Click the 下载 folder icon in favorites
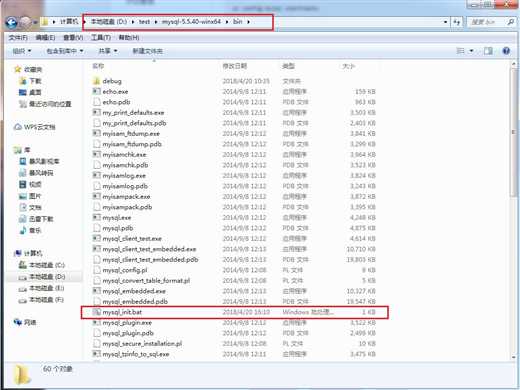The width and height of the screenshot is (520, 390). tap(23, 81)
